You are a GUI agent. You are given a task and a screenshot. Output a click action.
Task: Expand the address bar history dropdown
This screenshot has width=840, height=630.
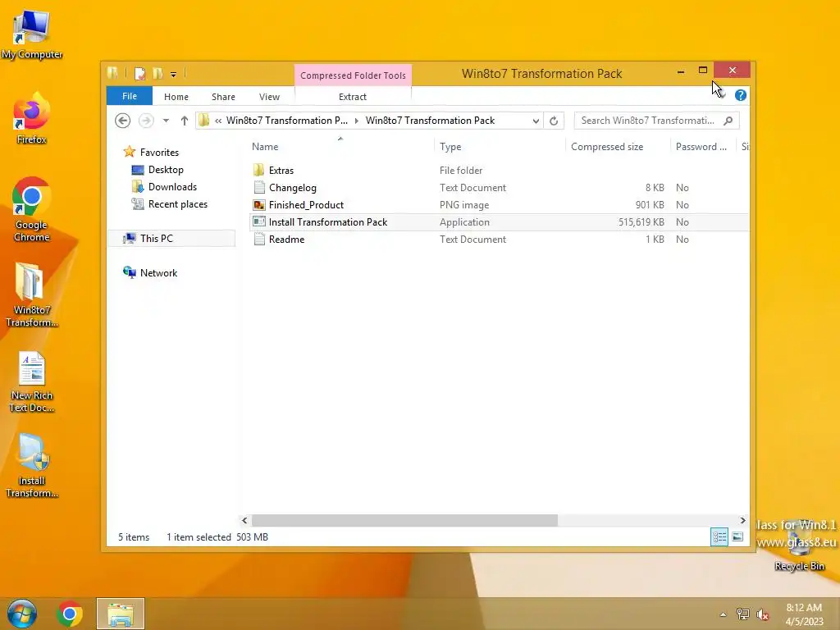point(535,121)
